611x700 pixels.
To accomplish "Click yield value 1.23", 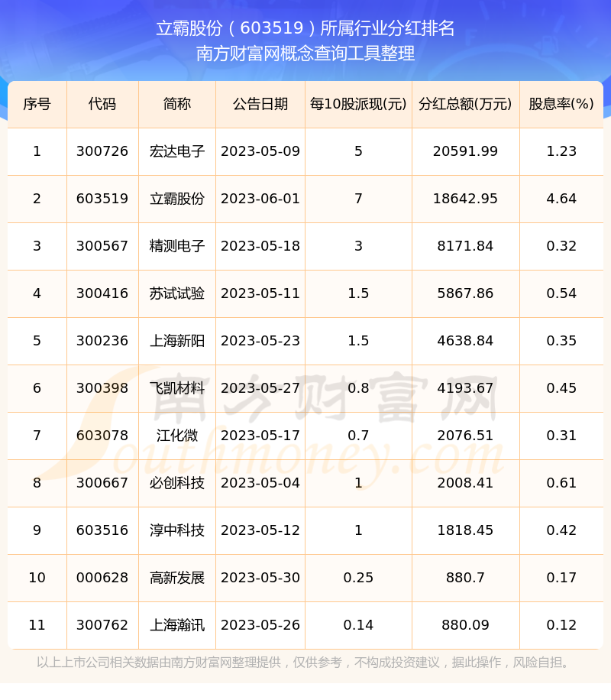I will pyautogui.click(x=561, y=151).
